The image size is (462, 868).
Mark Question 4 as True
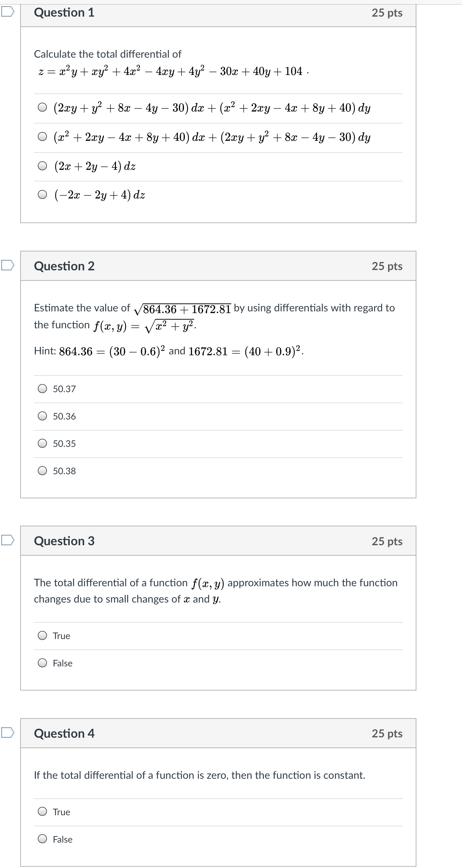click(42, 812)
